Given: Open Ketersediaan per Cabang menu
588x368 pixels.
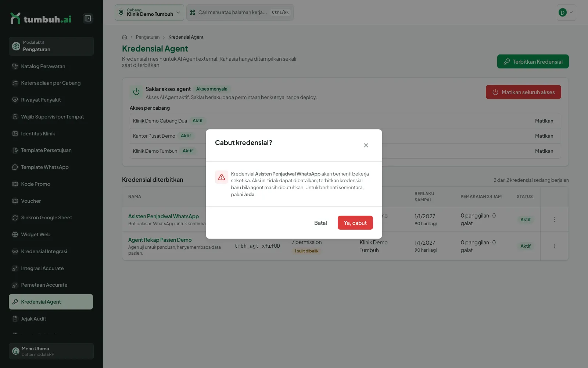Looking at the screenshot, I should click(51, 83).
